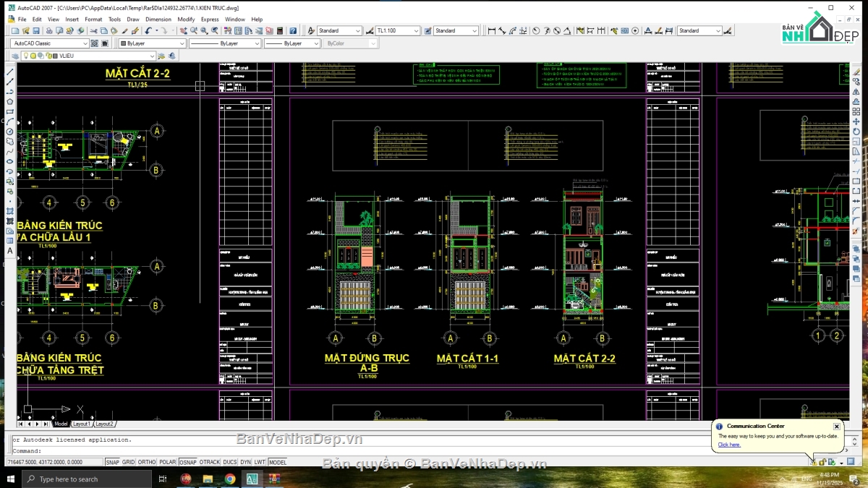Select the Aligned dimension tool
Image resolution: width=868 pixels, height=488 pixels.
coord(502,30)
